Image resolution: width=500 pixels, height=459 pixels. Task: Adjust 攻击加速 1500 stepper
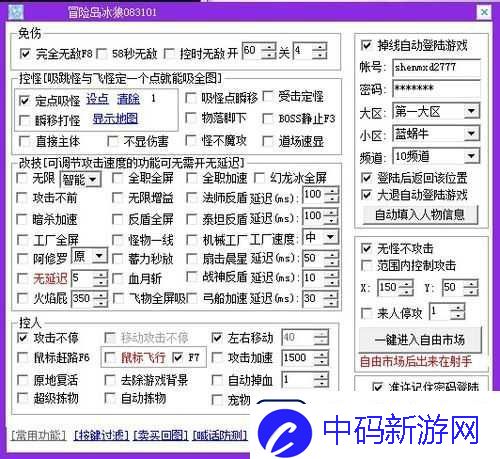(x=321, y=358)
